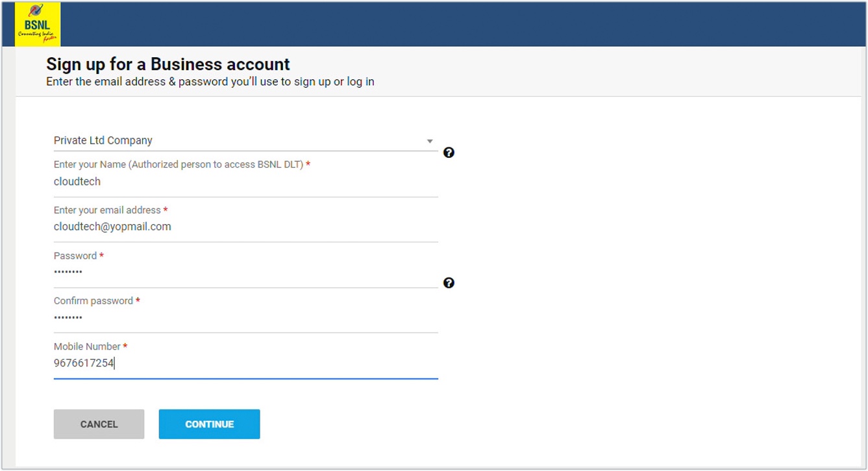Click the Sign up for a Business account heading

[x=167, y=64]
